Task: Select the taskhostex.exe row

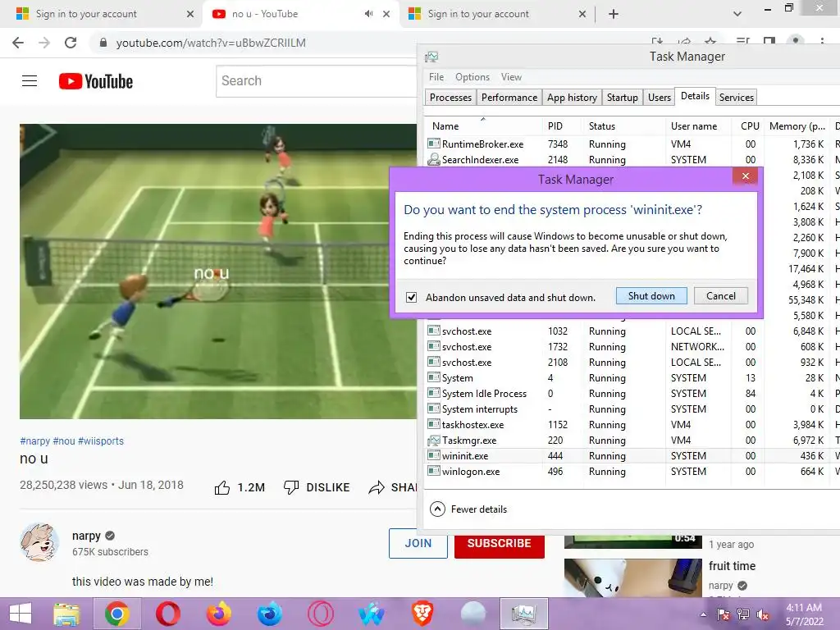Action: [x=632, y=425]
